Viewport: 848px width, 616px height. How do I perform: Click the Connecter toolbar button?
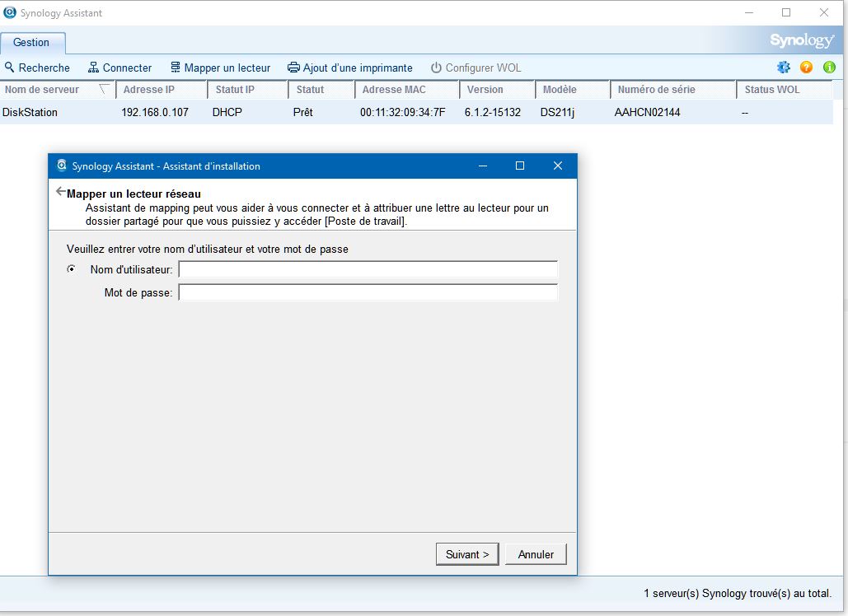(x=120, y=68)
